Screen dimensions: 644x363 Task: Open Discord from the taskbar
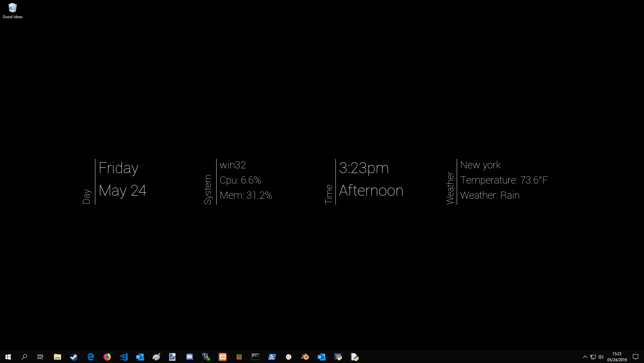pyautogui.click(x=189, y=357)
